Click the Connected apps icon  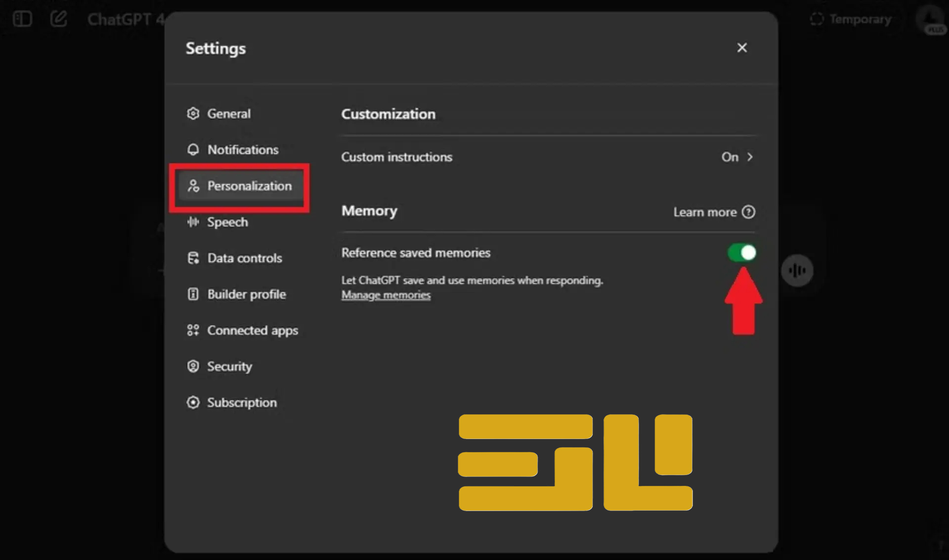click(x=193, y=330)
